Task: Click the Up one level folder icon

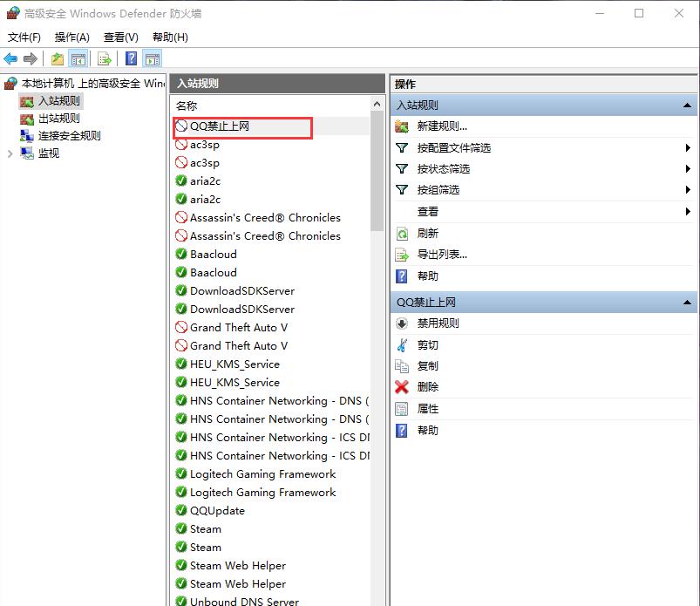Action: 58,58
